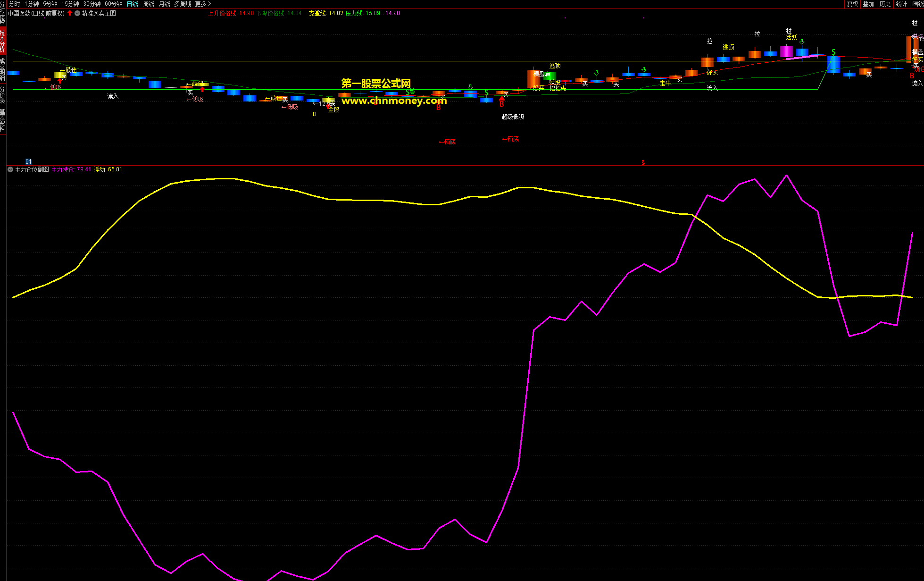Select the 1分钟 period tab

tap(32, 4)
